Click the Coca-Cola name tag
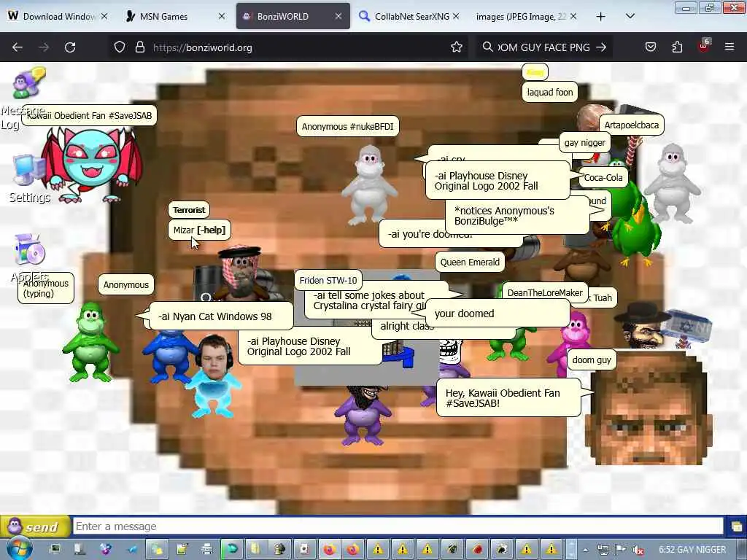This screenshot has width=747, height=560. point(603,178)
